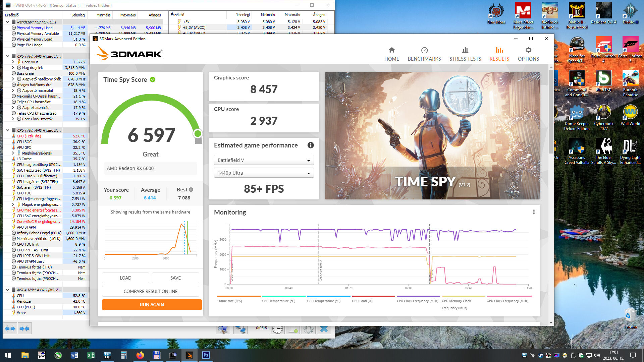Viewport: 644px width, 362px height.
Task: Click HWiNFO expand columns arrows button
Action: pyautogui.click(x=10, y=328)
